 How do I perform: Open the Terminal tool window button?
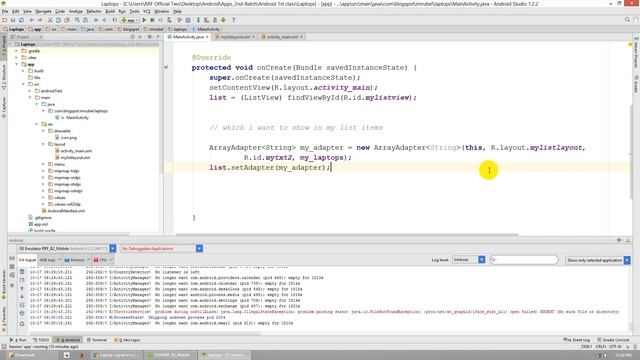pos(97,340)
